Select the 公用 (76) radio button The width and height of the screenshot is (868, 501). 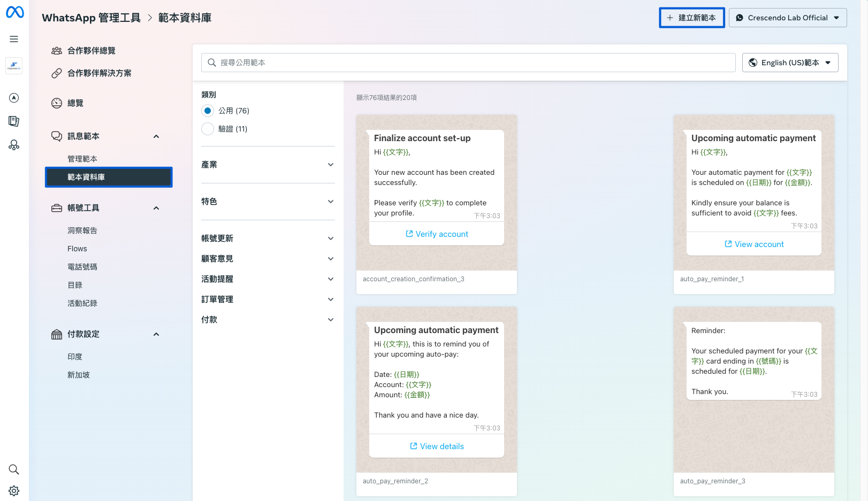(x=208, y=111)
